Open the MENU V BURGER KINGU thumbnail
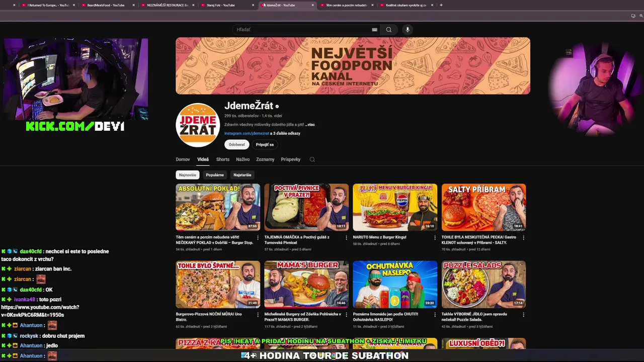 coord(395,207)
